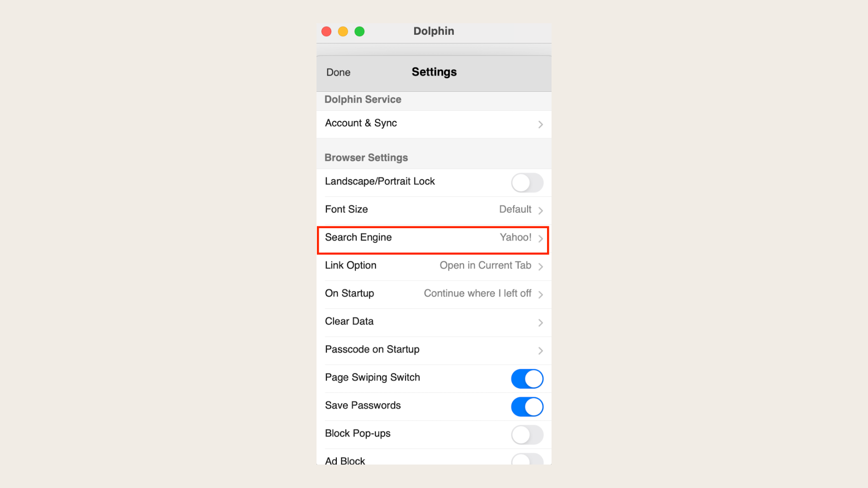Image resolution: width=868 pixels, height=488 pixels.
Task: Expand Font Size dropdown
Action: point(434,209)
